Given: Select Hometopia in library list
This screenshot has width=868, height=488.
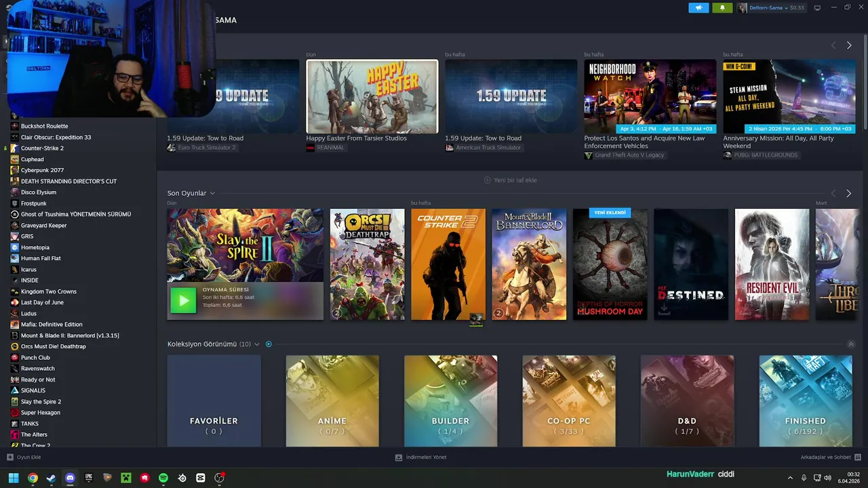Looking at the screenshot, I should 35,247.
